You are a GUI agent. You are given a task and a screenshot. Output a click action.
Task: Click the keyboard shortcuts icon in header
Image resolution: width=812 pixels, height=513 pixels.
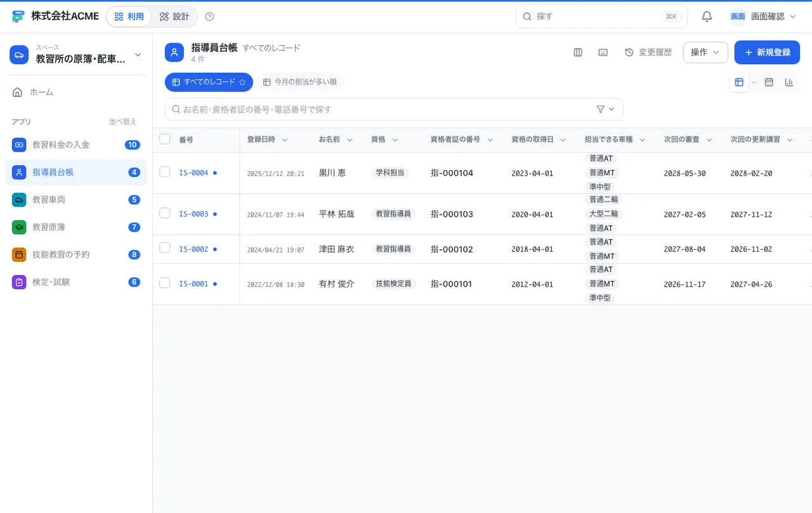tap(603, 53)
